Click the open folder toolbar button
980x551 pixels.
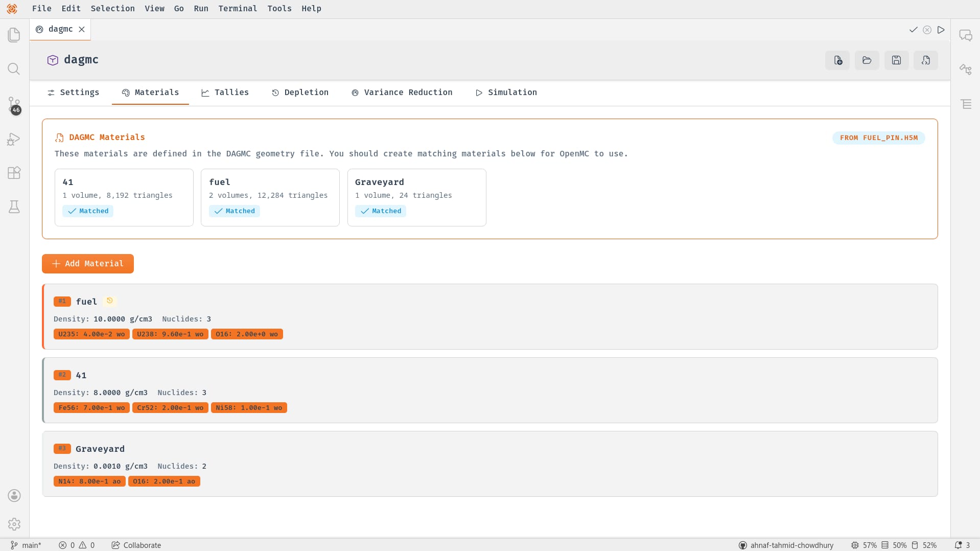click(867, 60)
